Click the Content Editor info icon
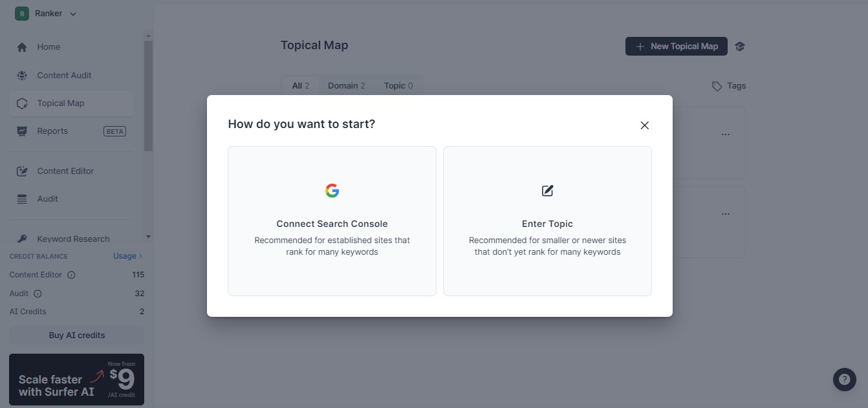868x408 pixels. [x=71, y=275]
